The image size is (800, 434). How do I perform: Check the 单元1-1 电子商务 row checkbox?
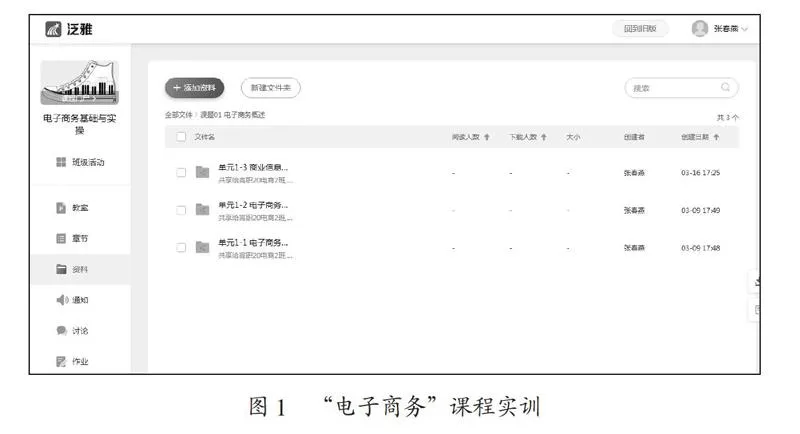point(181,247)
